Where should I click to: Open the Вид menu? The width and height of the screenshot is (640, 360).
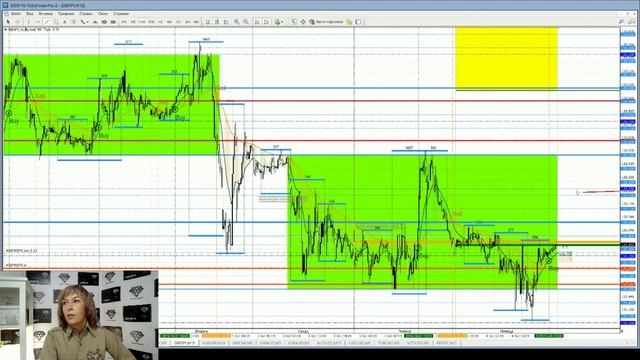tap(30, 13)
